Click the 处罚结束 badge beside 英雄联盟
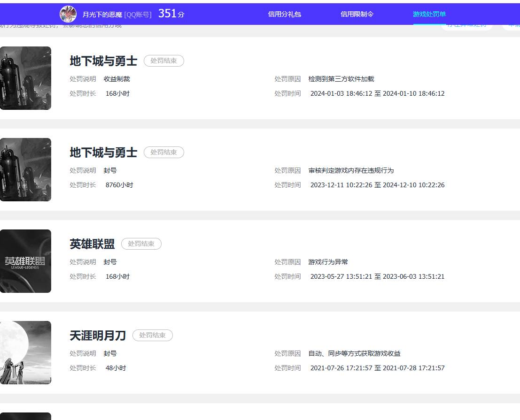The width and height of the screenshot is (520, 420). [x=141, y=244]
